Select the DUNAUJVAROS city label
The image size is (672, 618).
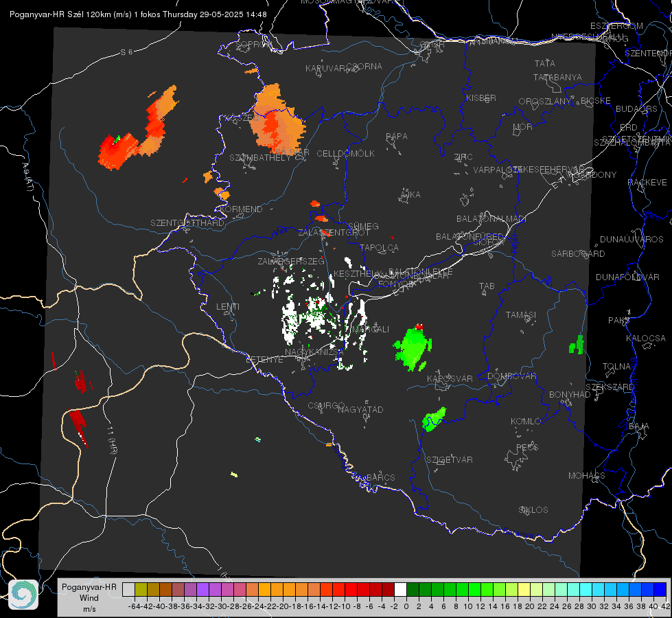(x=632, y=240)
